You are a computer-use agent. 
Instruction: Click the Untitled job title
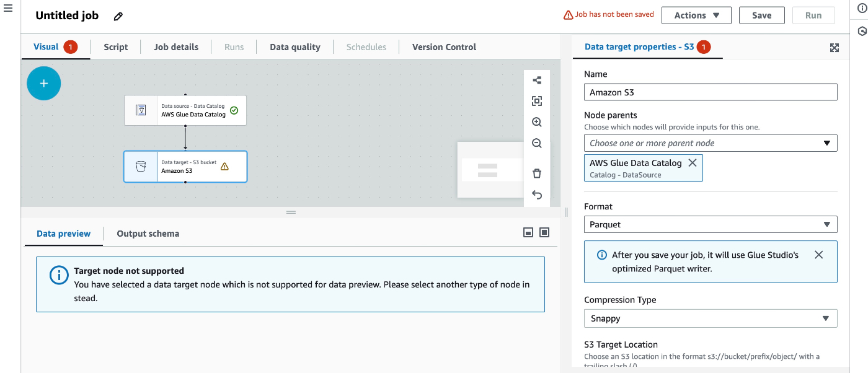click(x=67, y=15)
